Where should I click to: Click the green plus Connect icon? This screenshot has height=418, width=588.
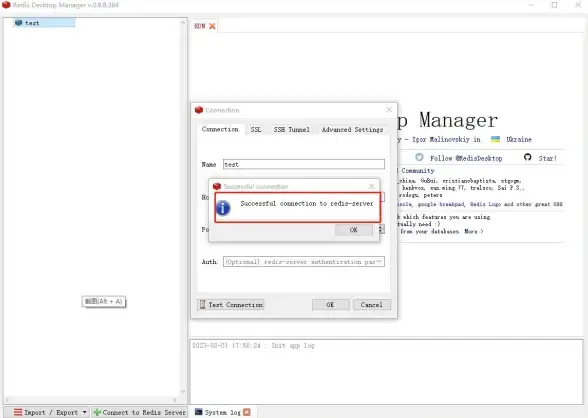97,412
